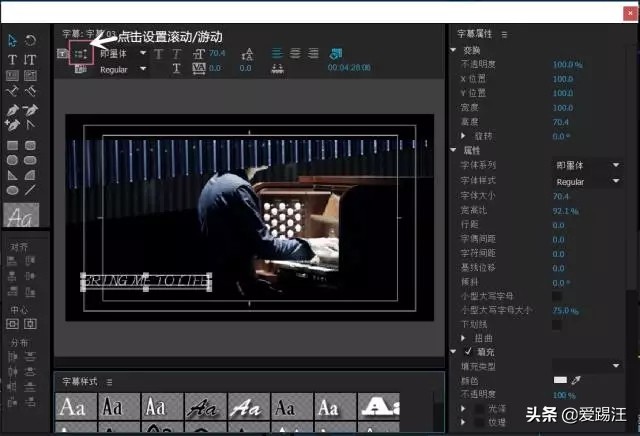Viewport: 640px width, 436px height.
Task: Expand the 扭曲 distort section
Action: 463,338
